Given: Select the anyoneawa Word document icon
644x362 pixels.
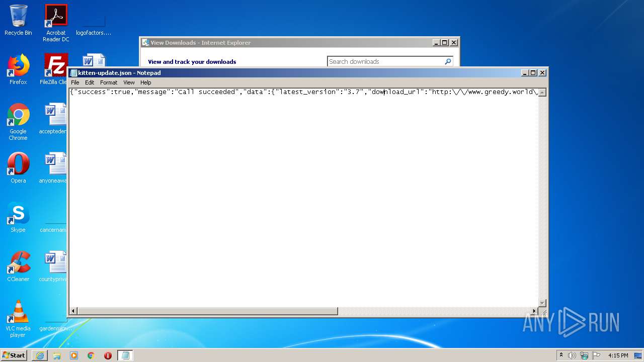Looking at the screenshot, I should [x=54, y=168].
